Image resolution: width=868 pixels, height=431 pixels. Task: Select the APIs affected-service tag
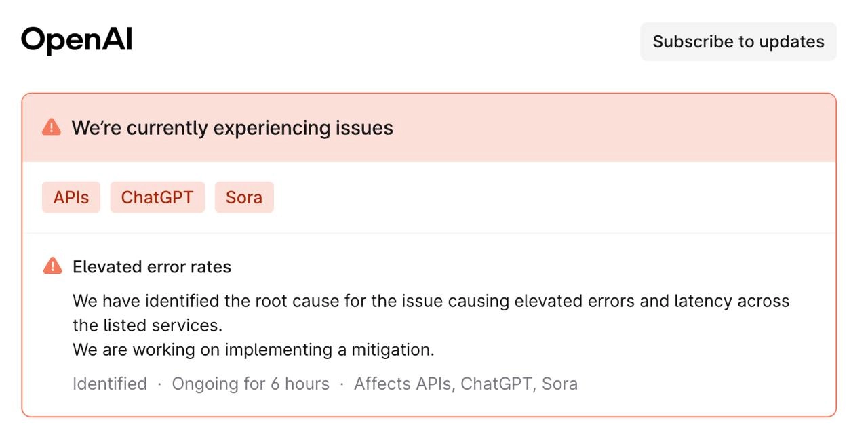pos(71,197)
